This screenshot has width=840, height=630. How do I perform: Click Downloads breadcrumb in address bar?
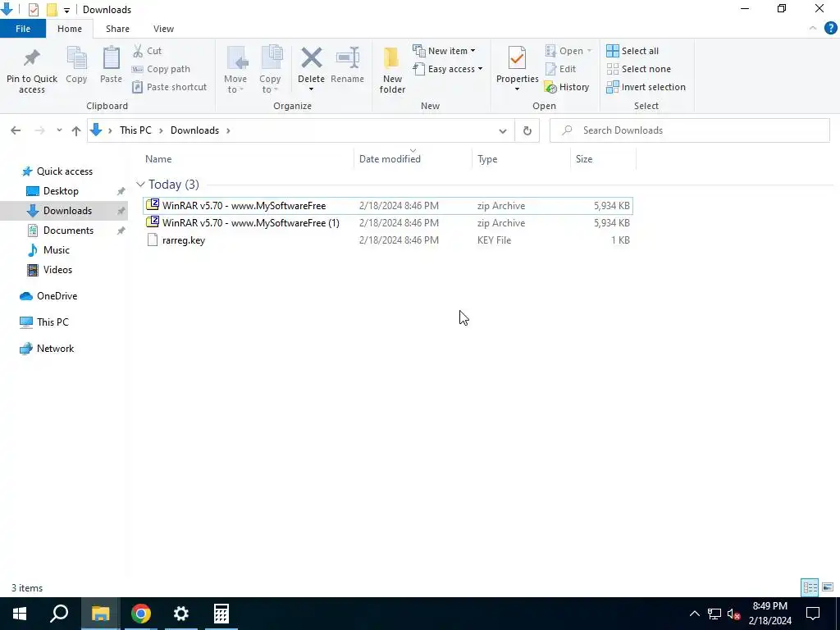click(194, 130)
